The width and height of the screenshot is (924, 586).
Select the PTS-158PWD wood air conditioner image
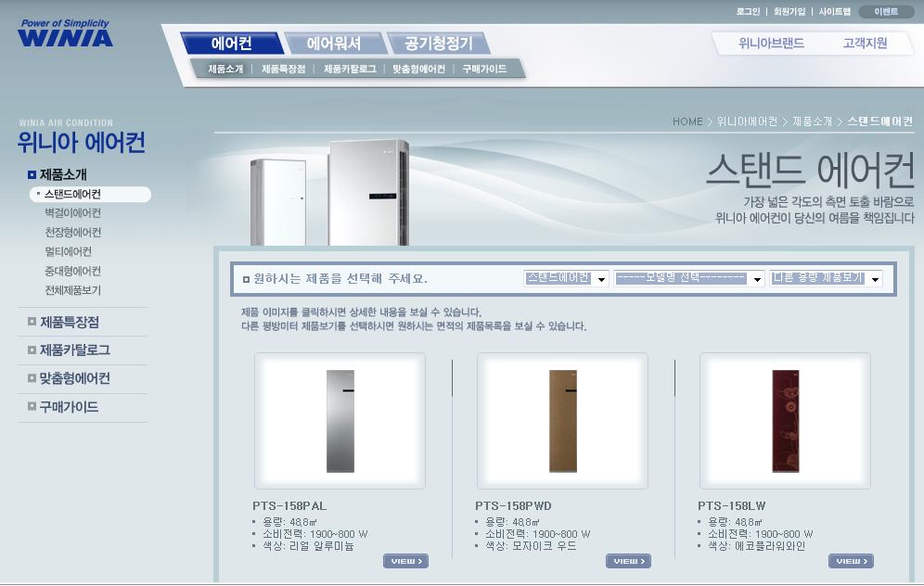click(562, 421)
